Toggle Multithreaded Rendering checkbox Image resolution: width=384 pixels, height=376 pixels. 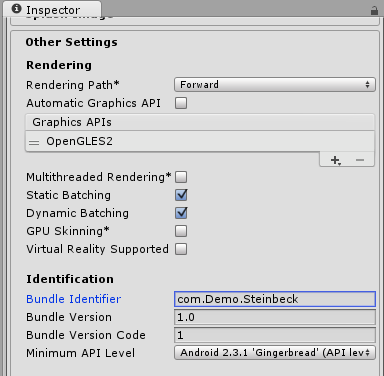pyautogui.click(x=181, y=177)
